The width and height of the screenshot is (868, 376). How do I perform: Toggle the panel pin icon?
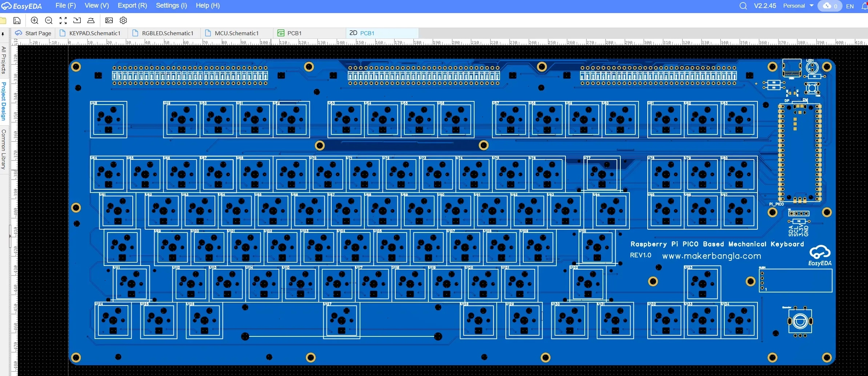3,34
